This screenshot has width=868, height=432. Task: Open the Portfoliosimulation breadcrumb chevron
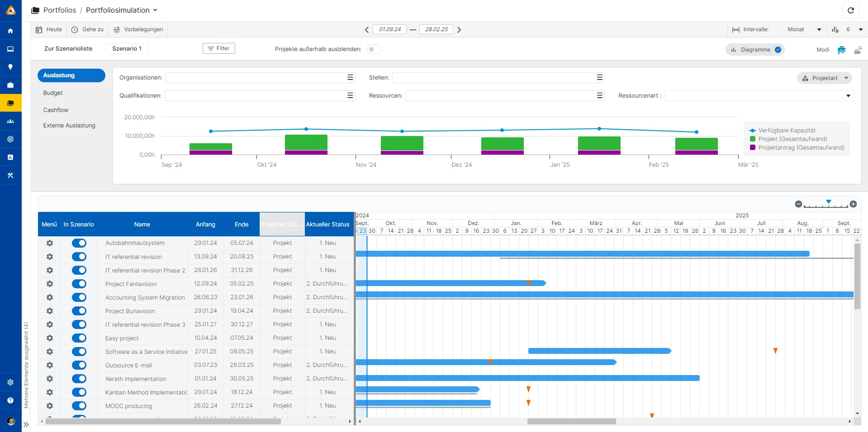click(x=155, y=10)
